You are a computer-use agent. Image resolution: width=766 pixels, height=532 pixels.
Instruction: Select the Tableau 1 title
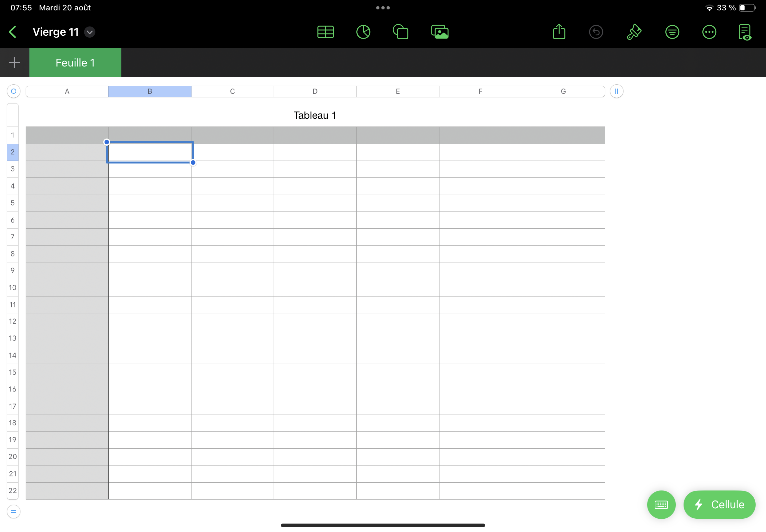(315, 115)
